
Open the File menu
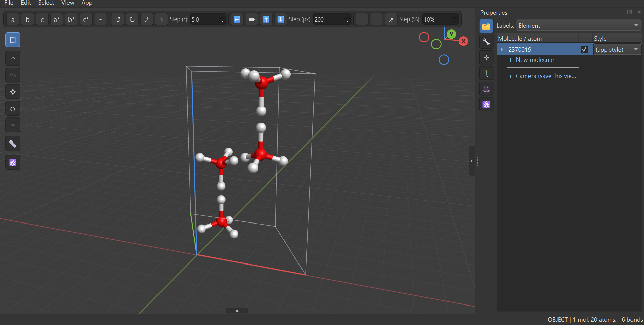pos(9,3)
